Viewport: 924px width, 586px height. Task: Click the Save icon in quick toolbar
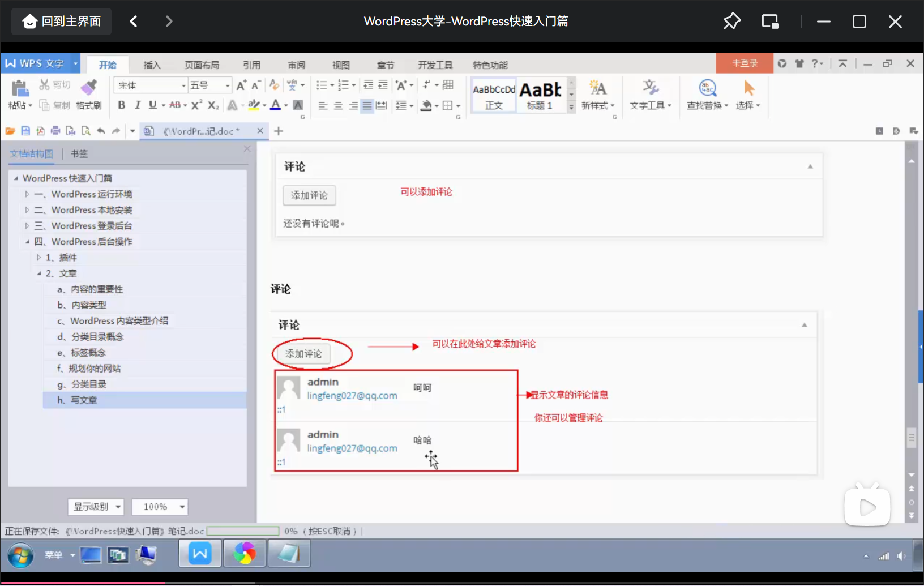(25, 131)
